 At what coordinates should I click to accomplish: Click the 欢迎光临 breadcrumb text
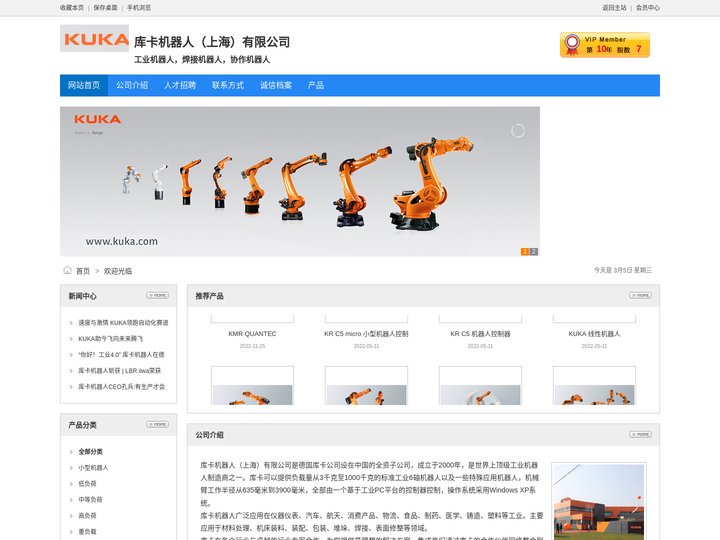click(x=118, y=271)
